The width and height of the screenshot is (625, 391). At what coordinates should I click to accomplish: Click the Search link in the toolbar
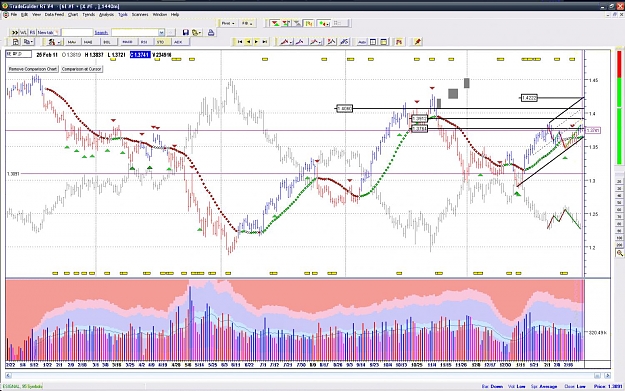(x=101, y=33)
